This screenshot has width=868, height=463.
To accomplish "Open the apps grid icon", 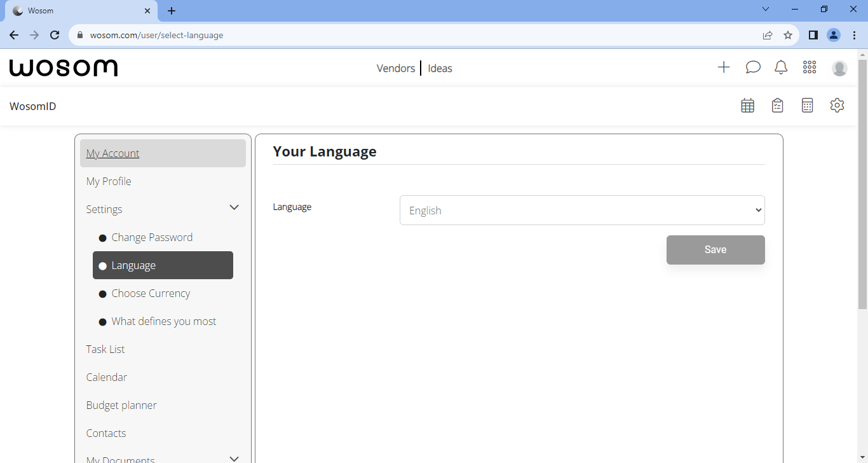I will pyautogui.click(x=809, y=67).
